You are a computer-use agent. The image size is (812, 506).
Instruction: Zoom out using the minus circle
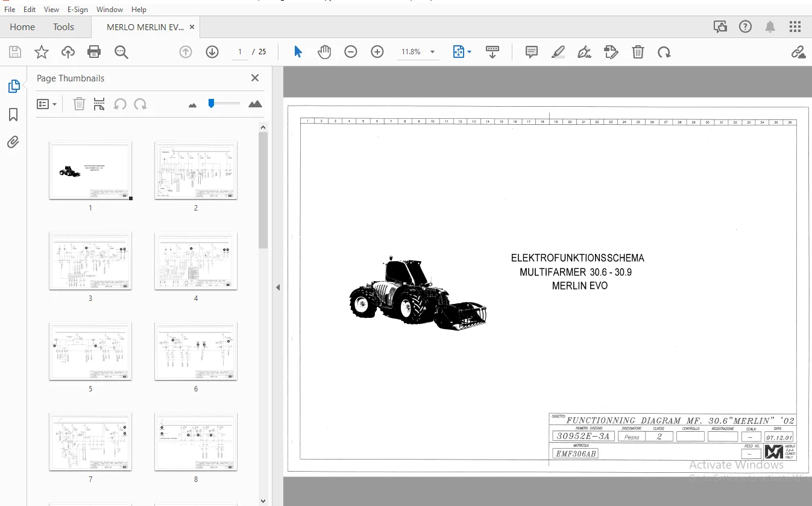pos(351,52)
